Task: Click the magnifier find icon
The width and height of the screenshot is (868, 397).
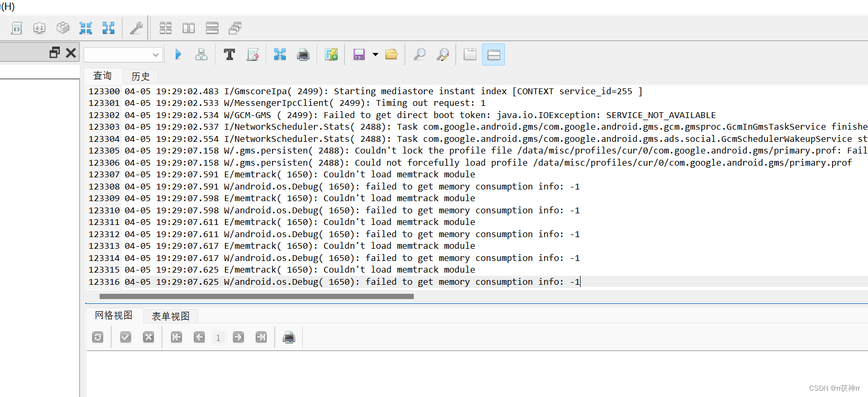Action: click(x=419, y=55)
